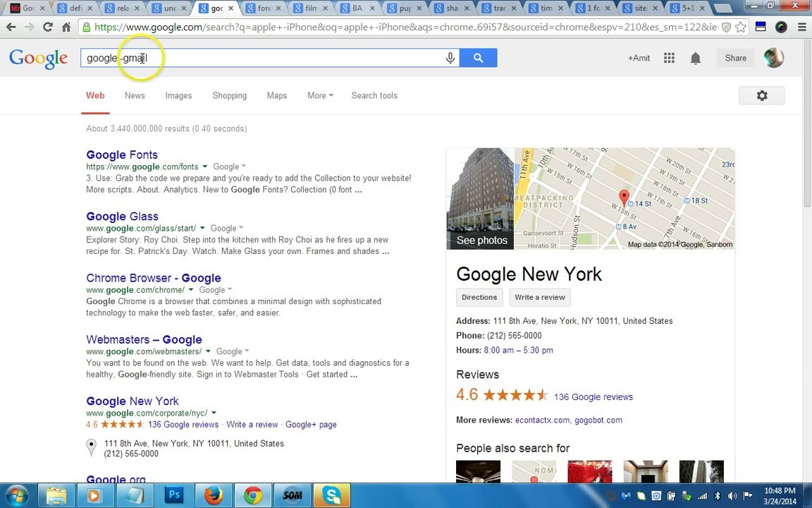Screen dimensions: 812x508
Task: Click the +Amit profile link
Action: 639,58
